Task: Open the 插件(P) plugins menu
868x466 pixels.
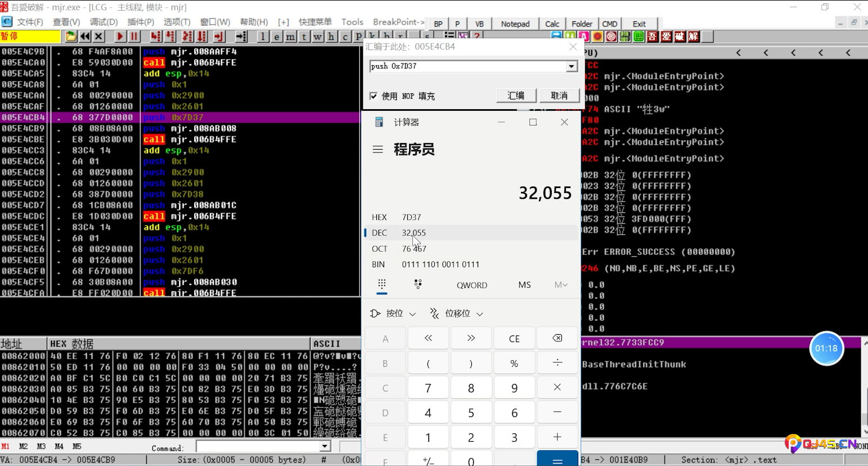Action: pyautogui.click(x=141, y=22)
